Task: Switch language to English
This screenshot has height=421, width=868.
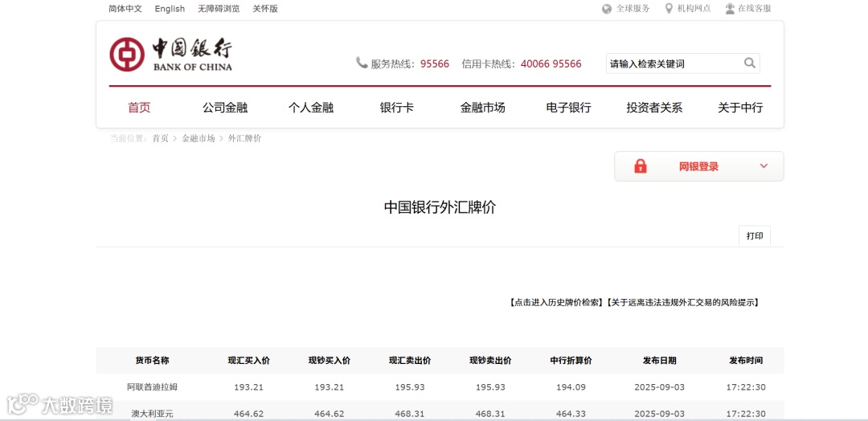Action: click(x=170, y=9)
